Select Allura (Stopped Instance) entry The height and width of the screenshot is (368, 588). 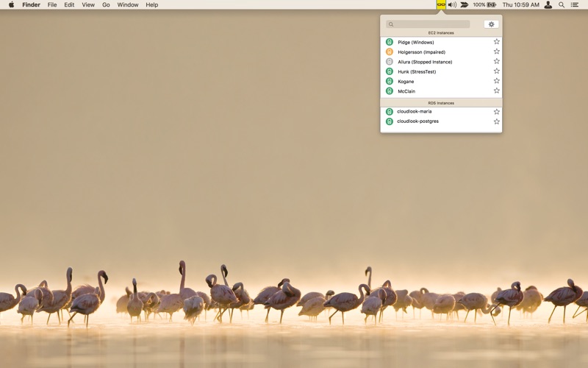[x=441, y=62]
